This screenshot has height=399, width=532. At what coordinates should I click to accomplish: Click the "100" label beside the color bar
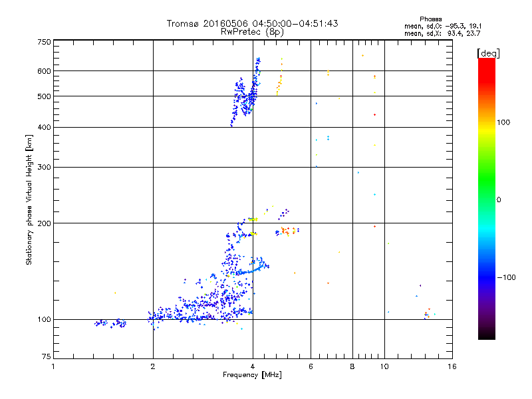(503, 122)
